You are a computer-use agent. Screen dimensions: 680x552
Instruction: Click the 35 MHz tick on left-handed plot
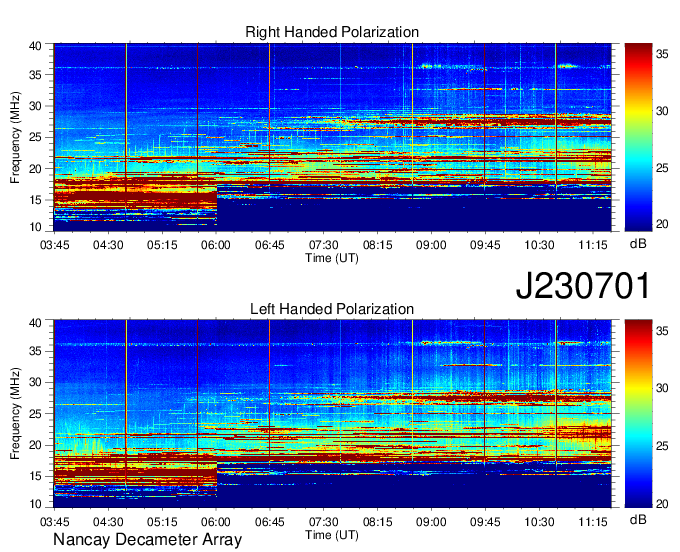coord(35,351)
